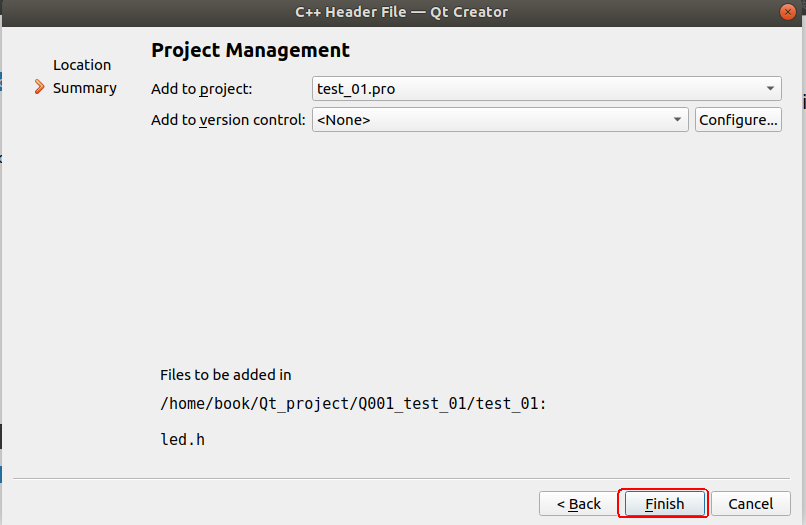Image resolution: width=806 pixels, height=525 pixels.
Task: Go back with the < Back button
Action: pyautogui.click(x=578, y=503)
